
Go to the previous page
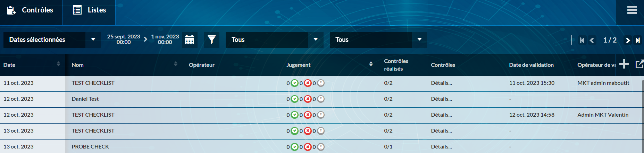pyautogui.click(x=592, y=40)
